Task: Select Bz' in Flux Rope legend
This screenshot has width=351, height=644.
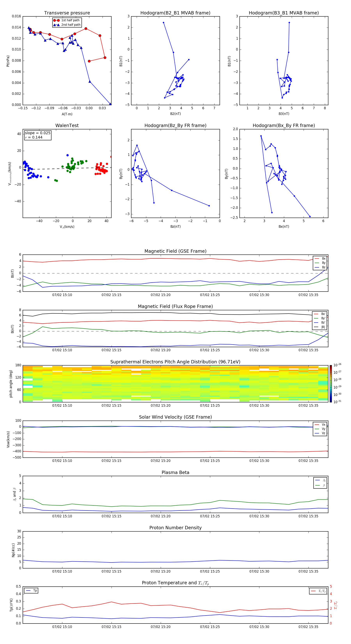Action: (x=320, y=323)
